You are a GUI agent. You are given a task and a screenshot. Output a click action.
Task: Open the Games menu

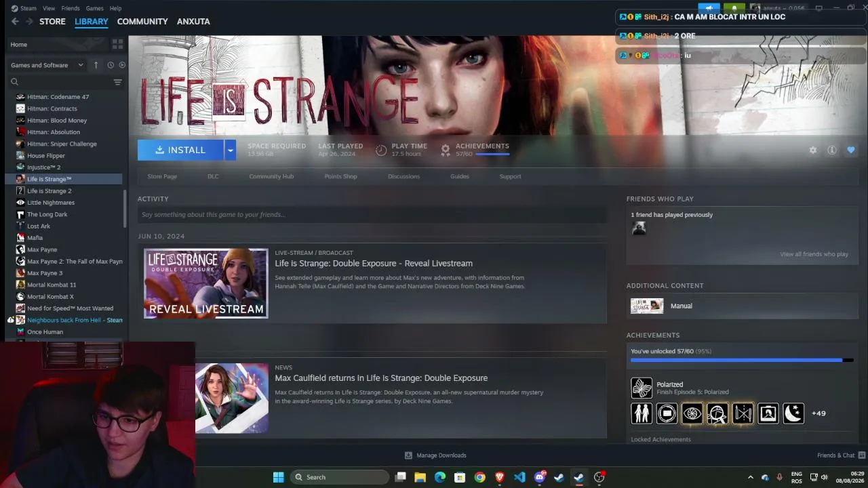click(x=95, y=8)
